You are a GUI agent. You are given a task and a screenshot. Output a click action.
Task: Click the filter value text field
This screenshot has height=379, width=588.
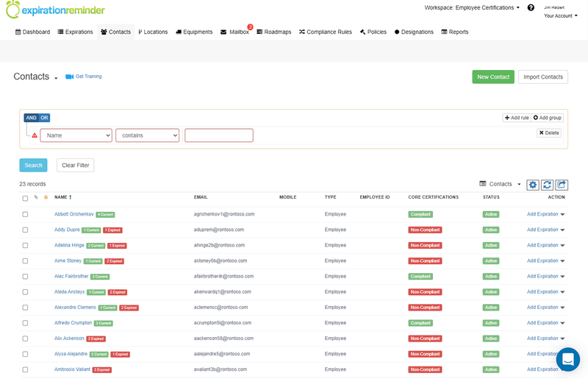(218, 135)
